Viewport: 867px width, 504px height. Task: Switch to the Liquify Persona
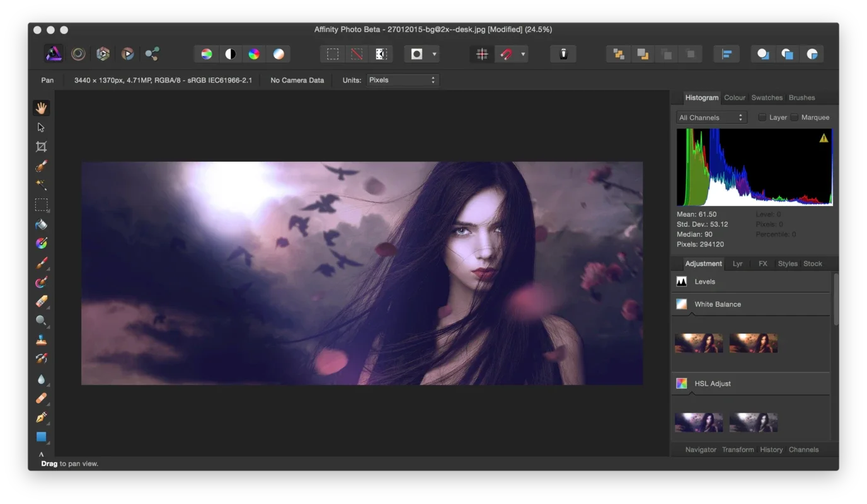[78, 54]
